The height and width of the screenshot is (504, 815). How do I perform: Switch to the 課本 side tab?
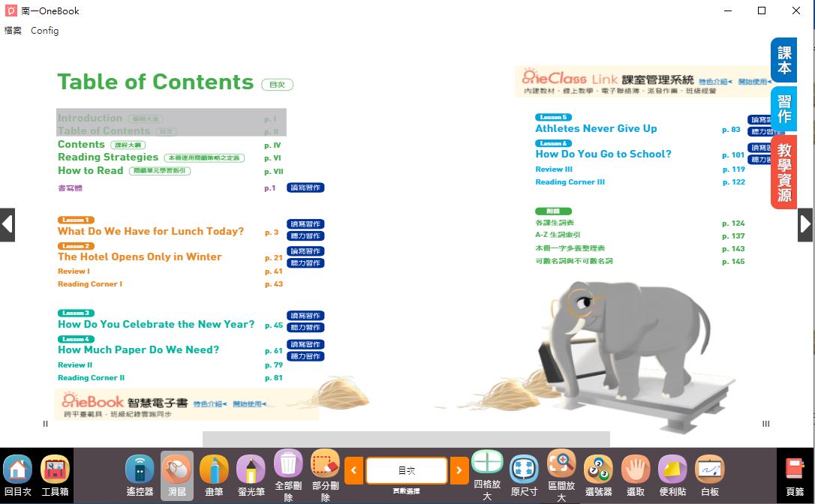(783, 60)
